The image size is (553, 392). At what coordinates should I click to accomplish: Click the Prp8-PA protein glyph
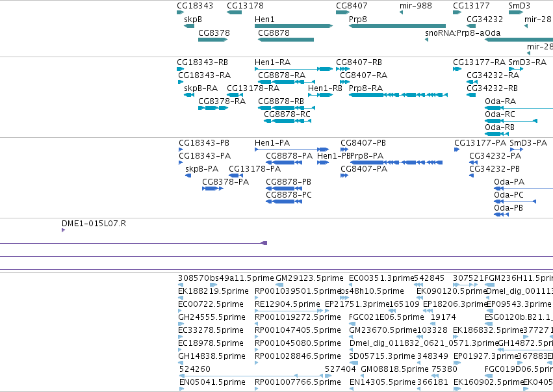(396, 163)
